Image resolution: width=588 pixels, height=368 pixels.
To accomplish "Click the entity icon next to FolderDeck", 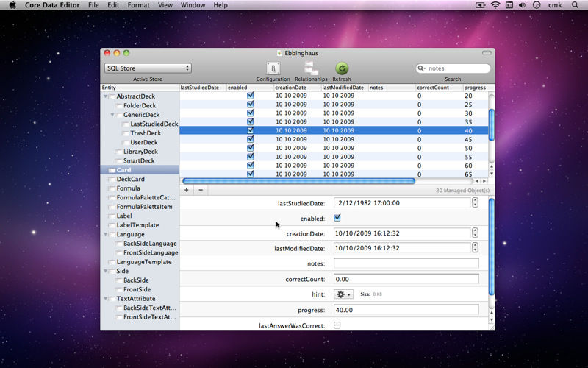I will [x=118, y=106].
